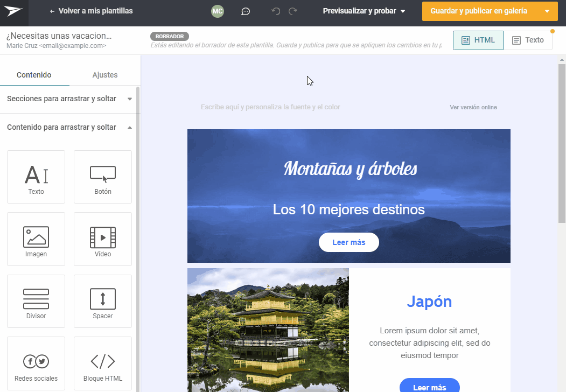Screen dimensions: 566x392
Task: Switch to HTML editing mode
Action: [x=478, y=40]
